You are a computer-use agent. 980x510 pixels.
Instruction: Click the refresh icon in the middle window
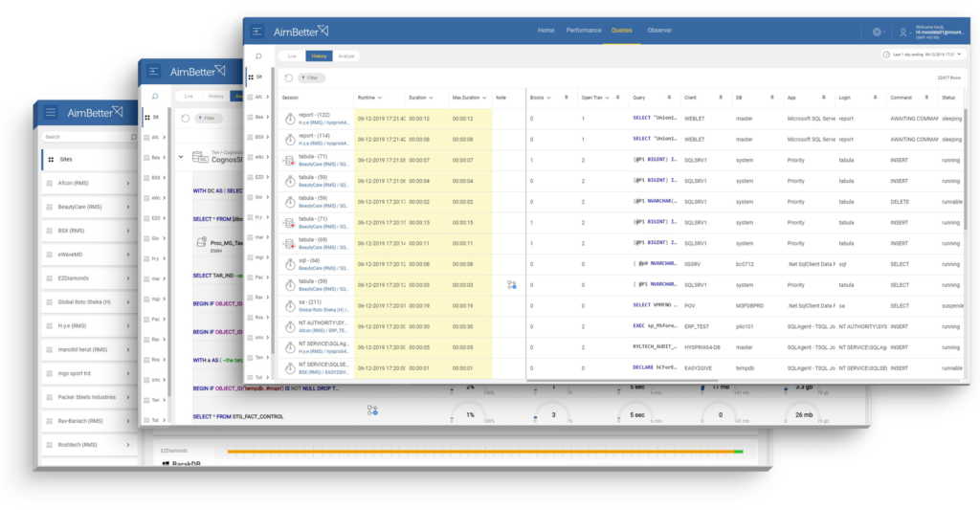point(185,118)
